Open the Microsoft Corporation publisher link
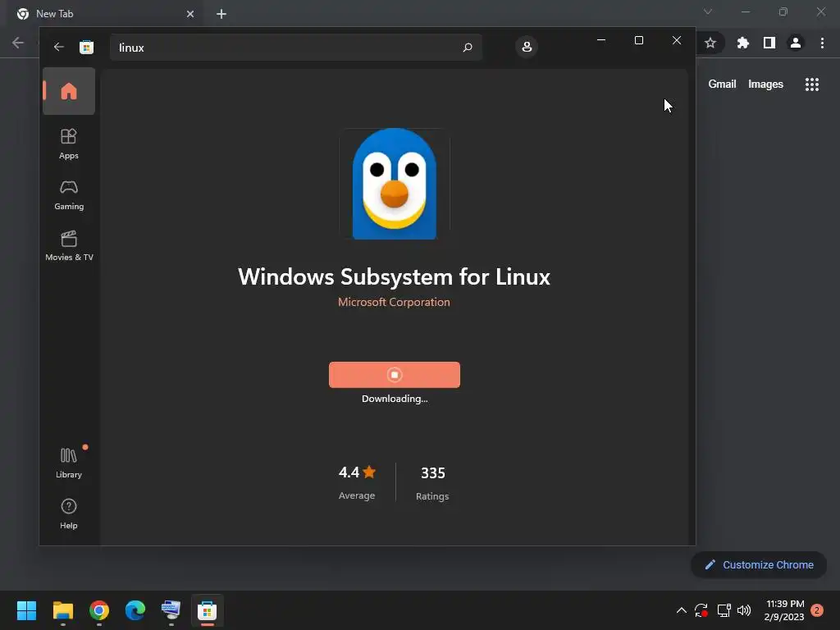This screenshot has width=840, height=630. [x=394, y=302]
